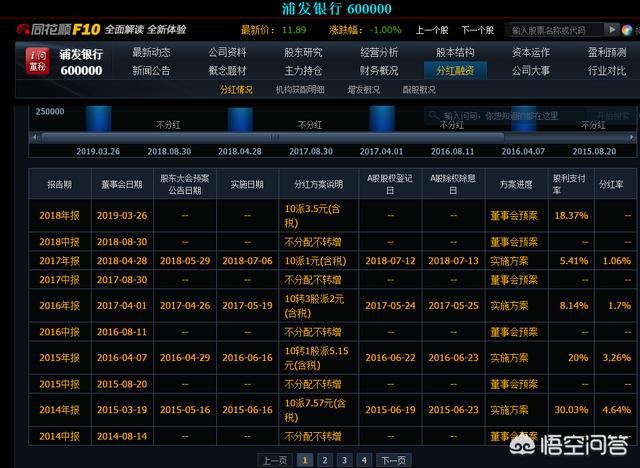Go to 上一页 previous page
The width and height of the screenshot is (640, 468).
275,461
